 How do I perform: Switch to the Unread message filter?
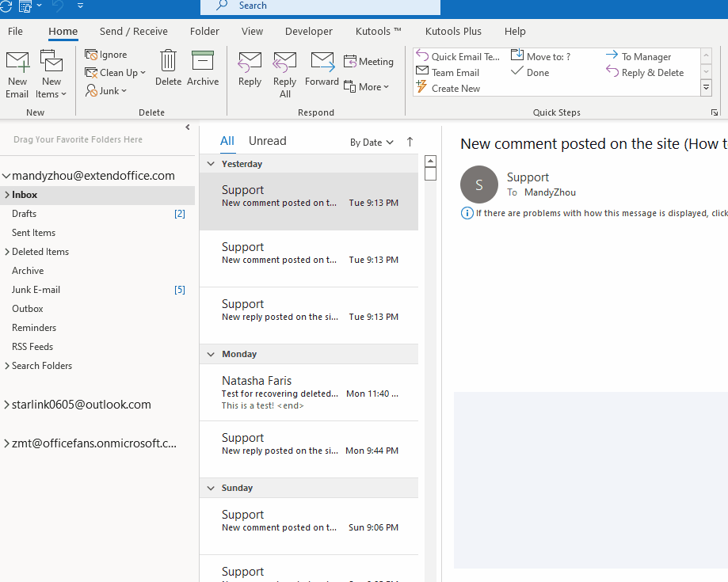(267, 141)
